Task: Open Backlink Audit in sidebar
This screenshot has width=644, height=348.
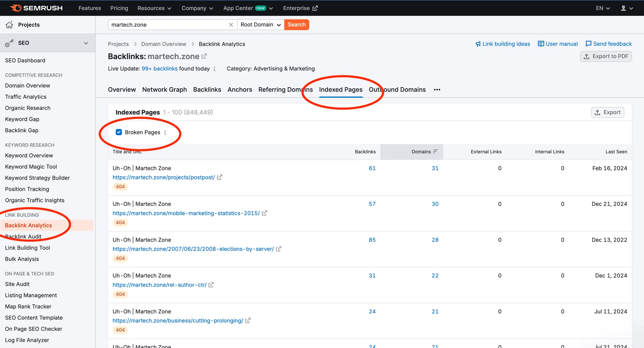Action: tap(23, 237)
